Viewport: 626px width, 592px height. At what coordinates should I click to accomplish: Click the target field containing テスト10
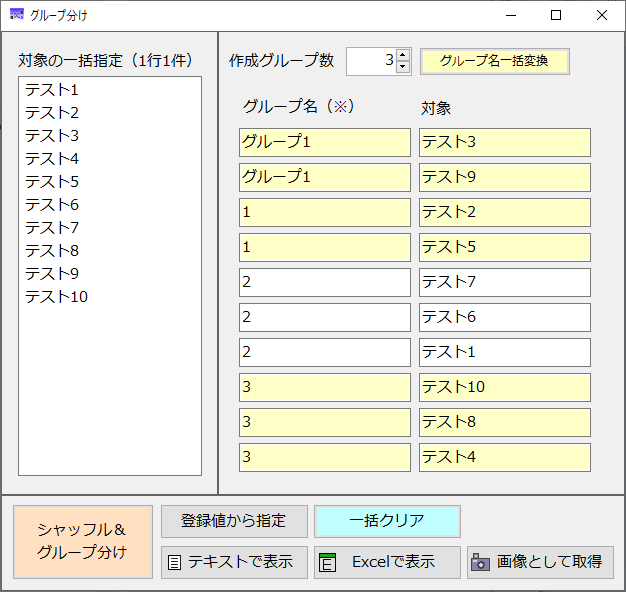point(504,387)
